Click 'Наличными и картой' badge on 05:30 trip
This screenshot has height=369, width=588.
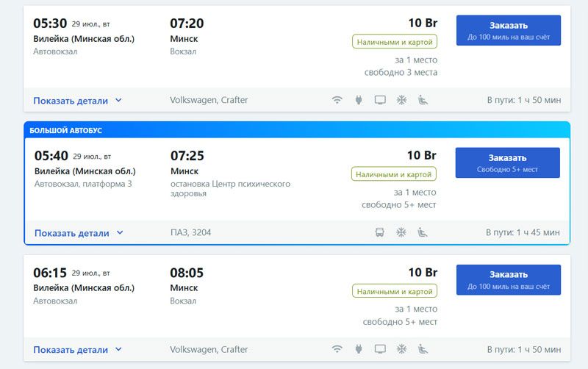[x=394, y=42]
